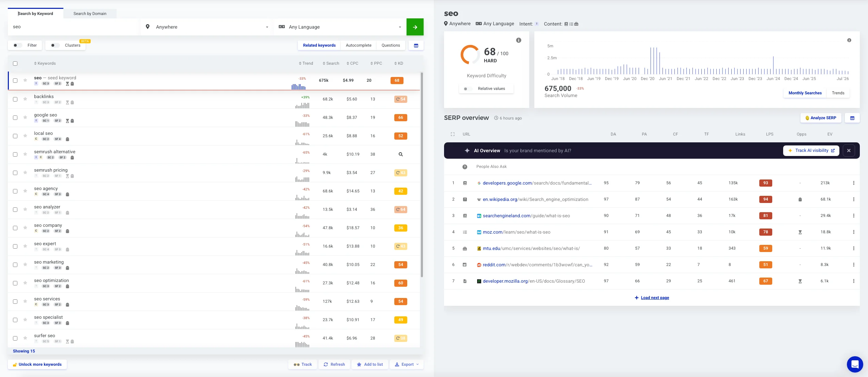
Task: Click Unlock more keywords button
Action: (x=37, y=364)
